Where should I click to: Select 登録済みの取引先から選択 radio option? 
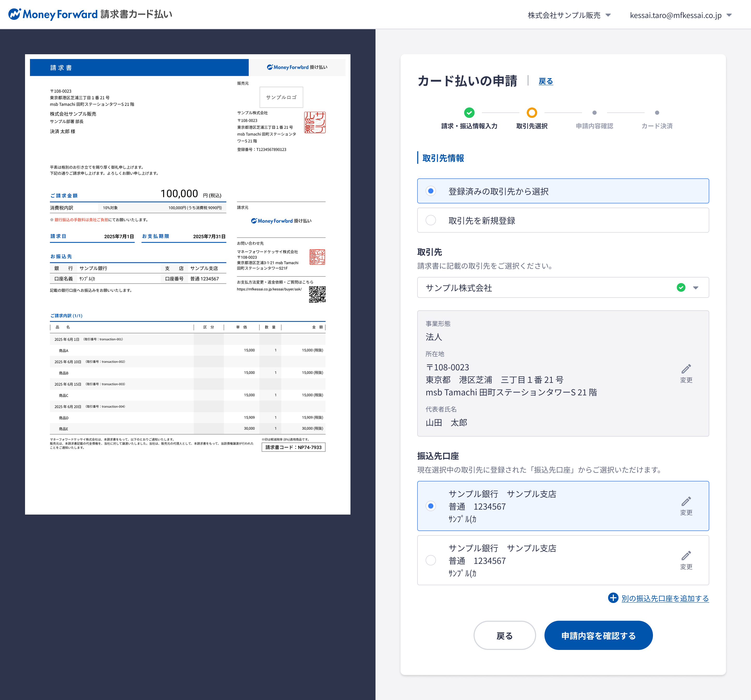click(x=563, y=191)
